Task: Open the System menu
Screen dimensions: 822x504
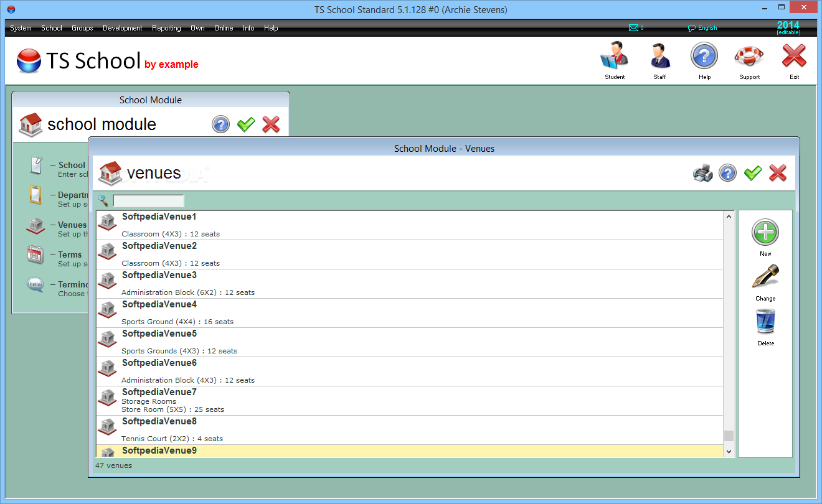Action: click(21, 28)
